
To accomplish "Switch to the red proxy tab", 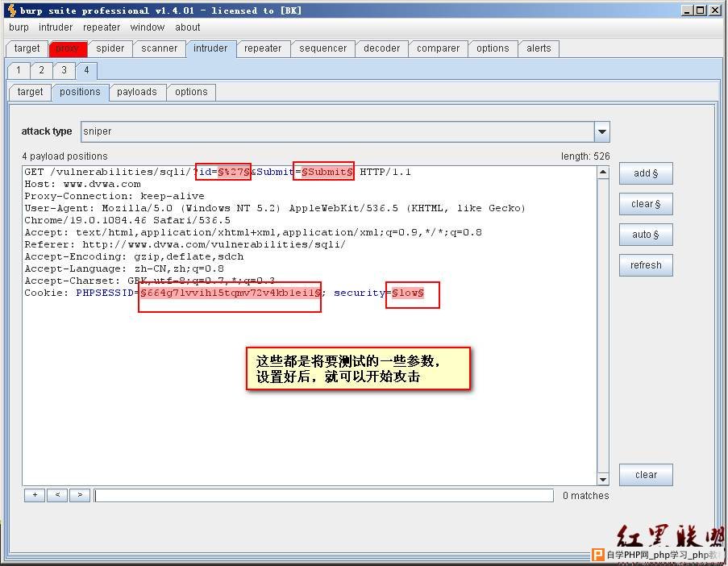I will click(x=68, y=48).
